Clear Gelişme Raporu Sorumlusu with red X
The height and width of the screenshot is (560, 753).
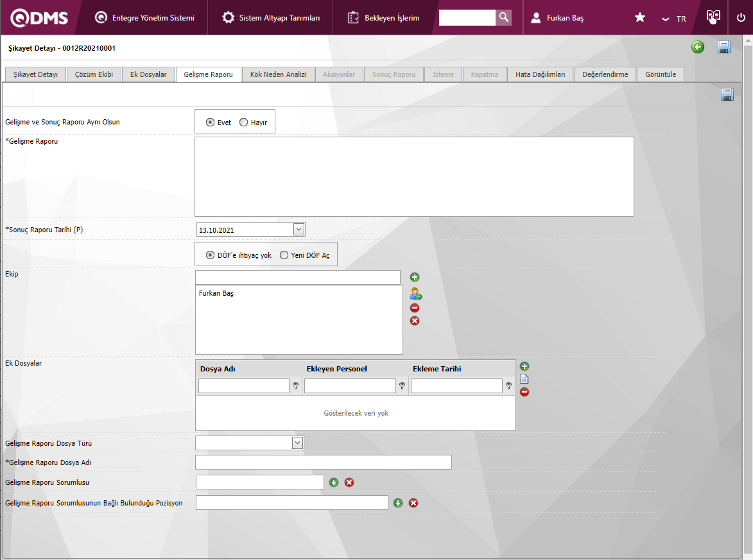pos(349,482)
